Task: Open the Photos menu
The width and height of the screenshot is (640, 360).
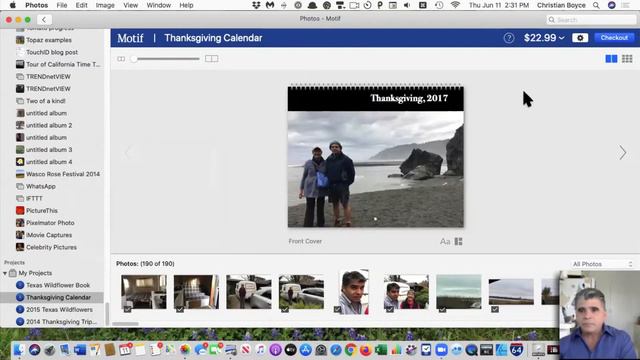Action: (36, 5)
